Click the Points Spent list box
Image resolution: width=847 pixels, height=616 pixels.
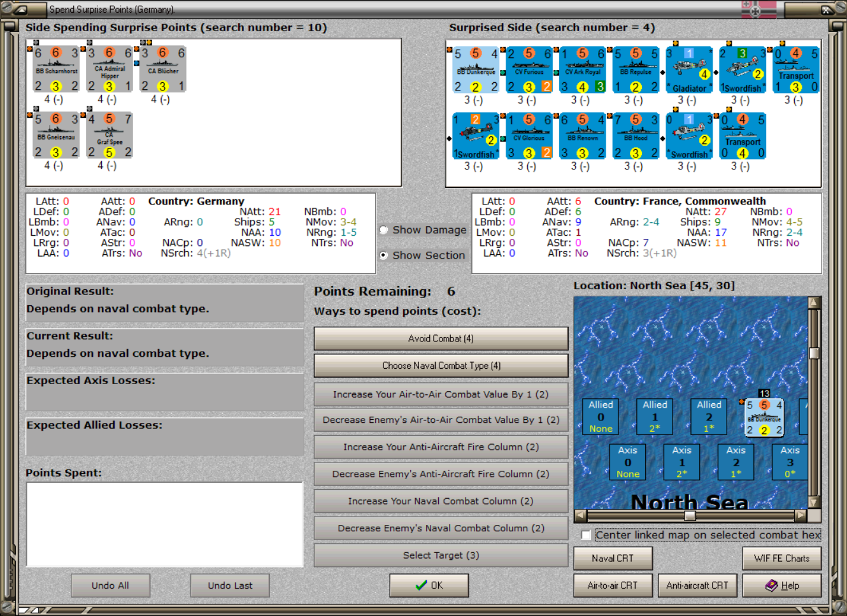[x=164, y=524]
